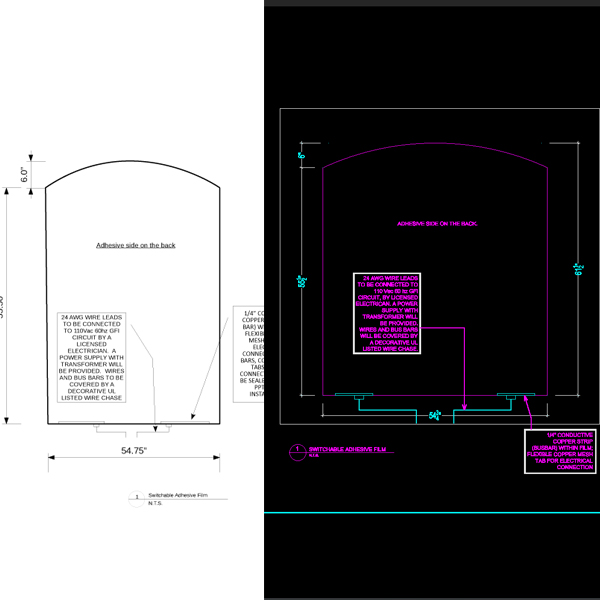Select the cyan right vertical height dimension in CAD
The height and width of the screenshot is (600, 600).
point(578,269)
